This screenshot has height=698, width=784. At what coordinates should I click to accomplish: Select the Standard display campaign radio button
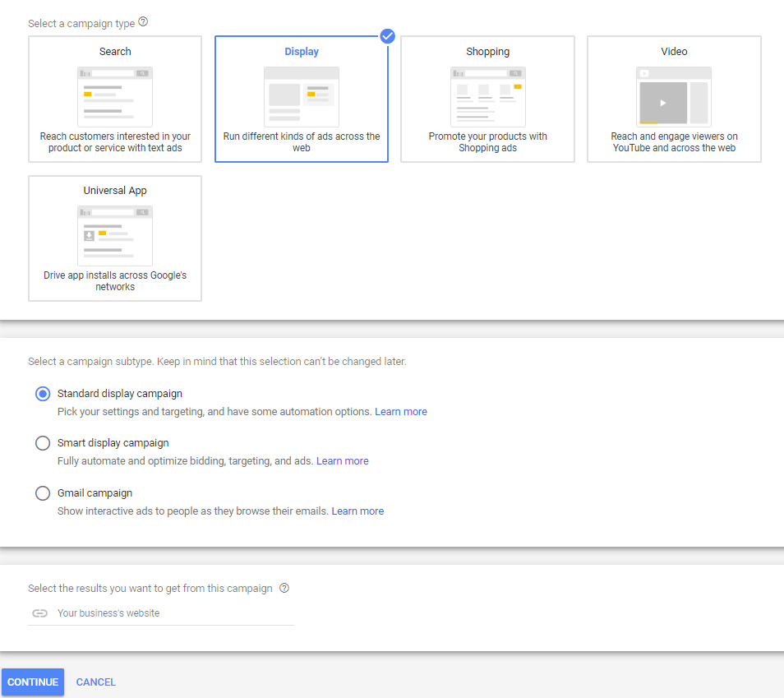coord(43,394)
